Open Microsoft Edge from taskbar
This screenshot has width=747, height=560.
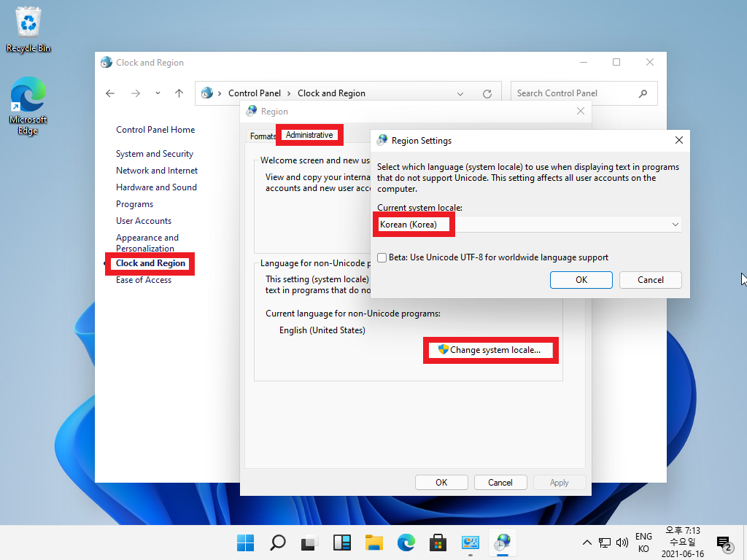click(x=406, y=542)
